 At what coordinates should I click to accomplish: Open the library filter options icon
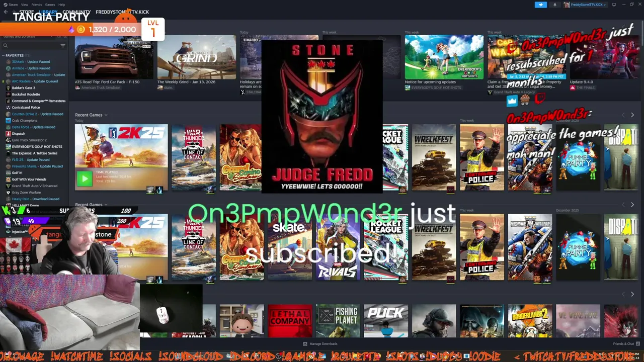point(63,45)
